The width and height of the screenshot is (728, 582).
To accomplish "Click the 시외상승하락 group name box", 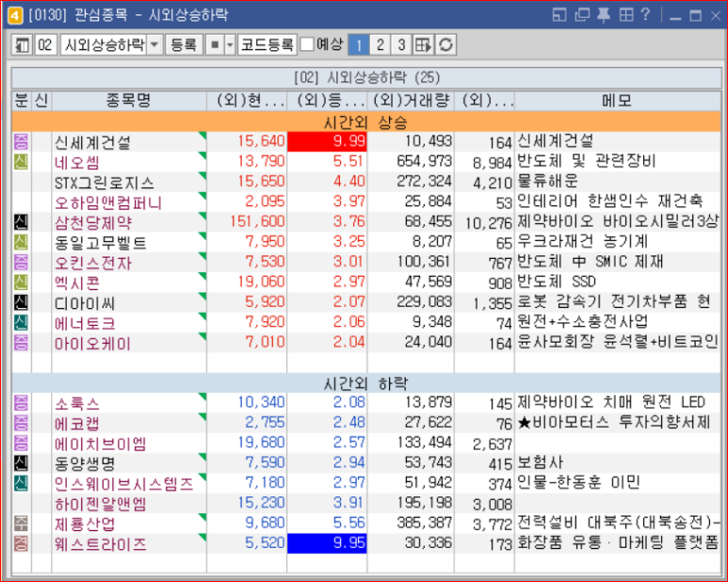I will [104, 45].
